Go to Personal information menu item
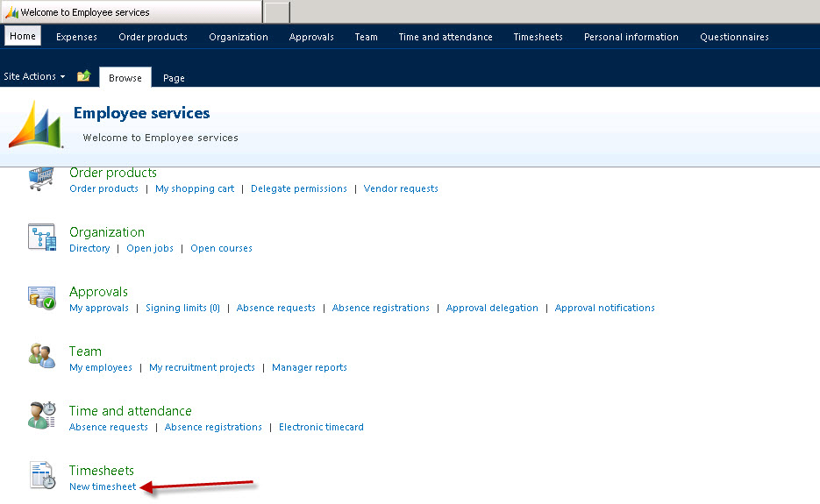This screenshot has height=504, width=820. (631, 37)
